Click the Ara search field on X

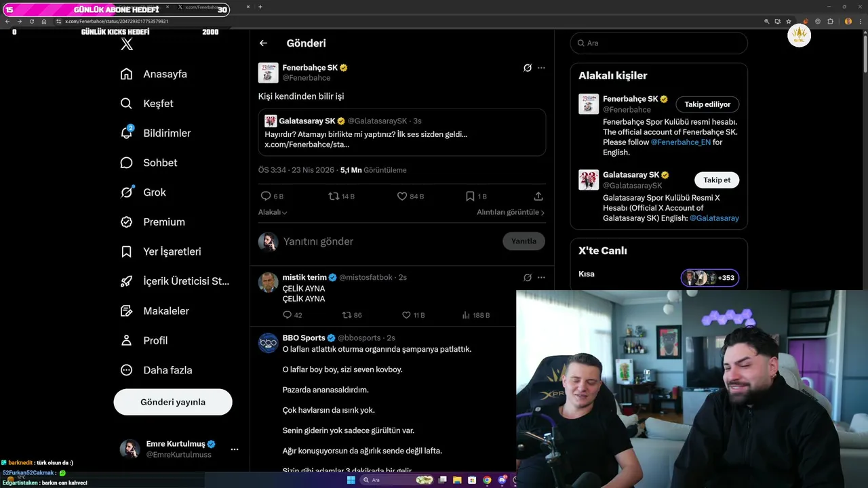659,43
